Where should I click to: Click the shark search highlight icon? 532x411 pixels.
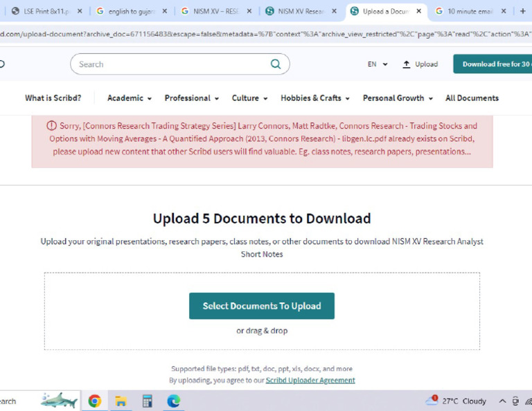point(59,401)
